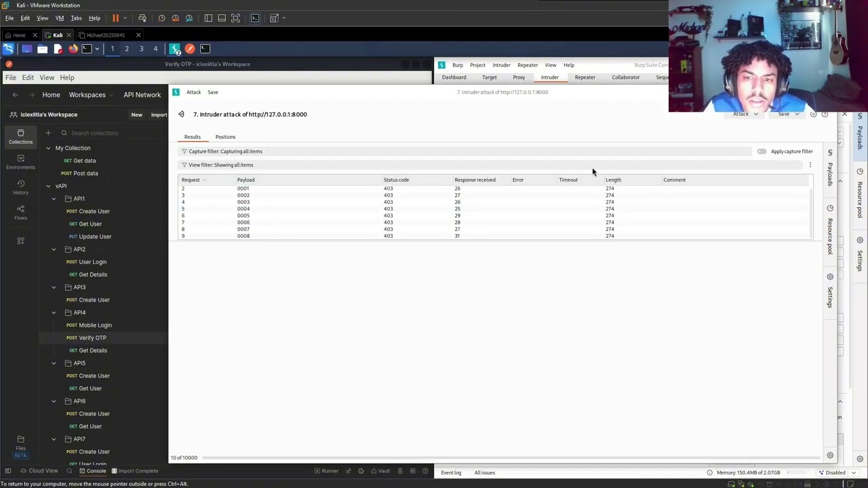Click the Kali dragon menu icon
Screen dimensions: 868x488
coord(8,49)
